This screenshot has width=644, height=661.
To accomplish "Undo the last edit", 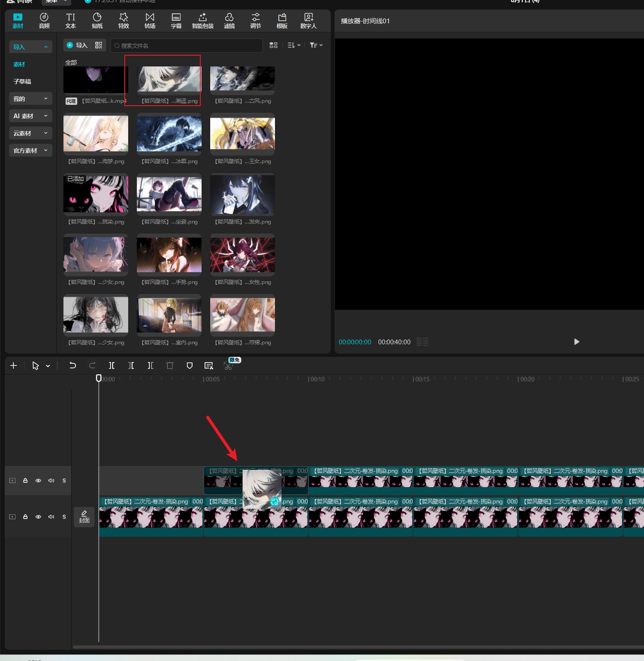I will pyautogui.click(x=73, y=366).
